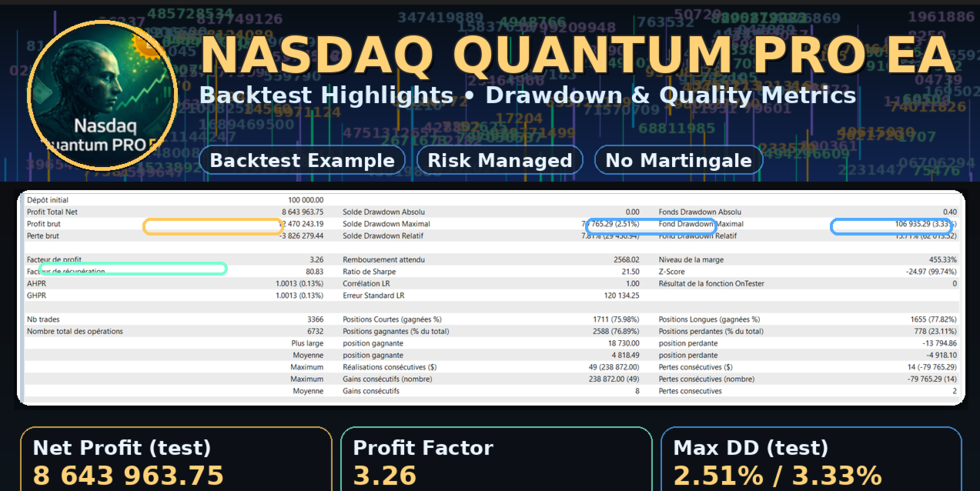
Task: Click the "455.33%" margin level value
Action: [x=943, y=260]
